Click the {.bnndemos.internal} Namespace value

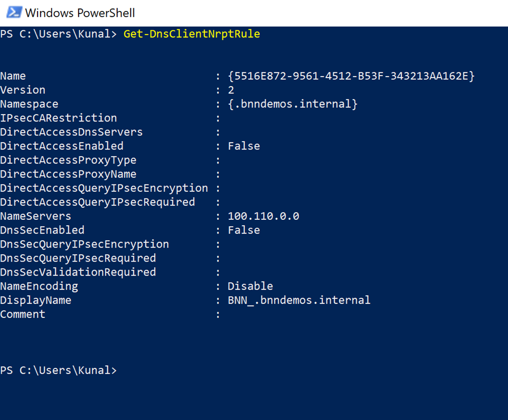[x=292, y=104]
